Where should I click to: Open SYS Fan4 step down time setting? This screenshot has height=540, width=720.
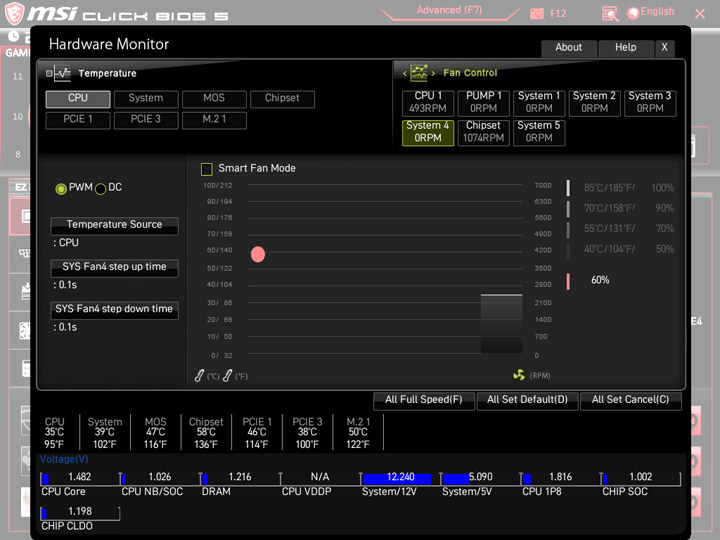tap(114, 309)
